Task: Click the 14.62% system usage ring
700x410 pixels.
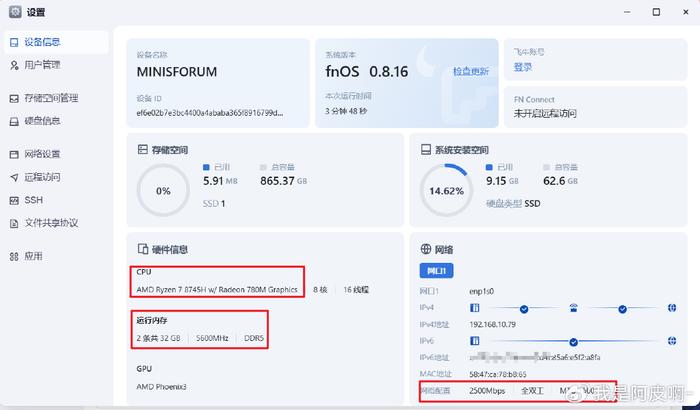Action: [446, 191]
